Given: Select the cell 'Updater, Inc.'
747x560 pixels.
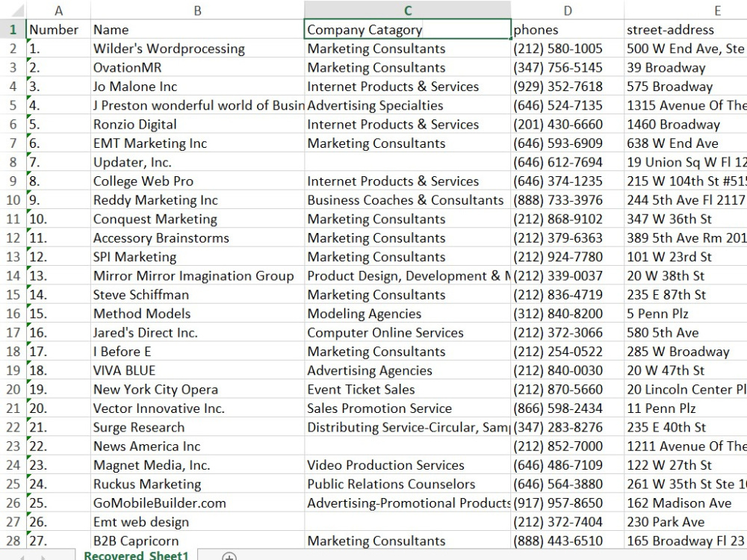Looking at the screenshot, I should [x=197, y=162].
